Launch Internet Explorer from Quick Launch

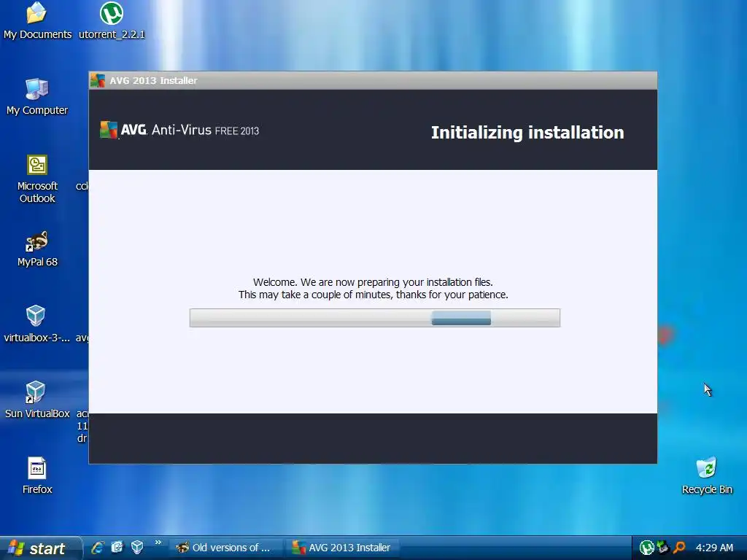(98, 548)
